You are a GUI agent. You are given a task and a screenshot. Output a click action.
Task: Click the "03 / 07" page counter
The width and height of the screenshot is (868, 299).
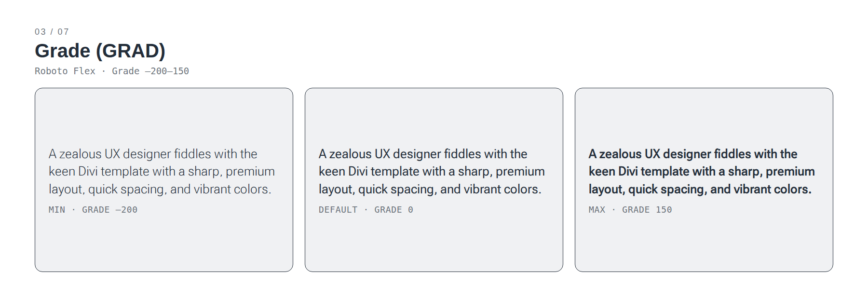point(52,32)
